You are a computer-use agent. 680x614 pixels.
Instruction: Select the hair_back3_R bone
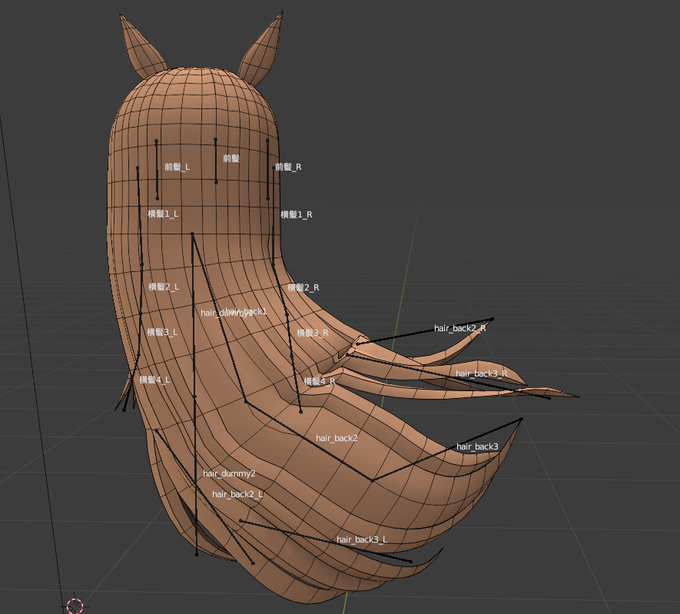click(481, 373)
